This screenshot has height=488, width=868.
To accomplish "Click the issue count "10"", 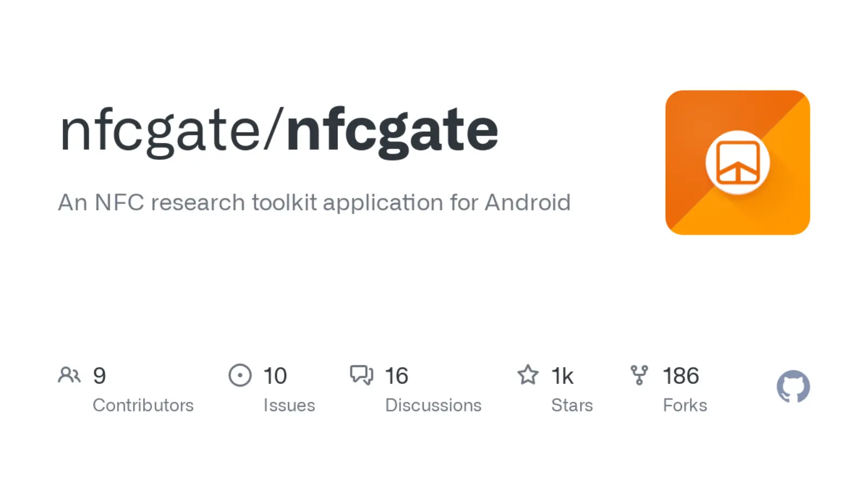I will 275,376.
